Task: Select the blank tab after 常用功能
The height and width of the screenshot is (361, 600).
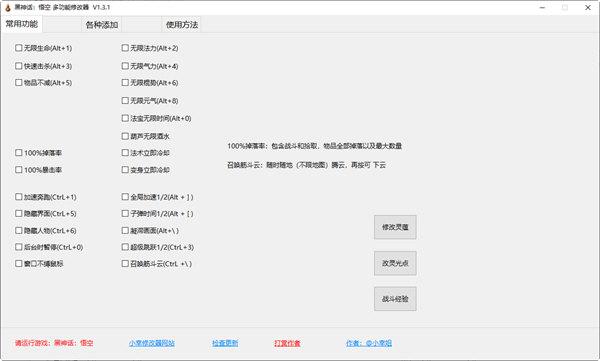Action: point(62,25)
